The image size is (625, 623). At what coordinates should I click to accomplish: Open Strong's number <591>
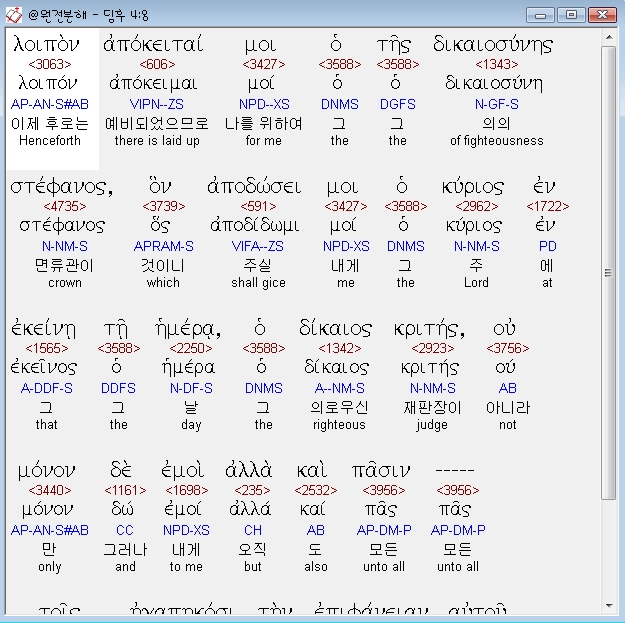[x=258, y=206]
